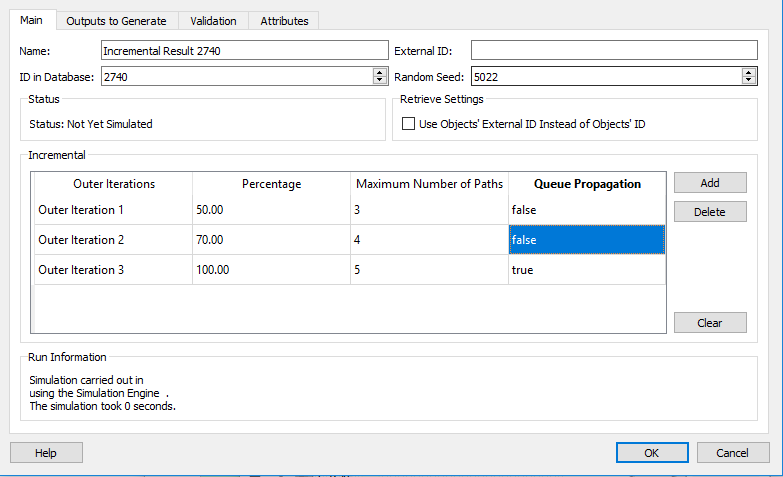
Task: Select Queue Propagation cell for Outer Iteration 1
Action: click(587, 210)
